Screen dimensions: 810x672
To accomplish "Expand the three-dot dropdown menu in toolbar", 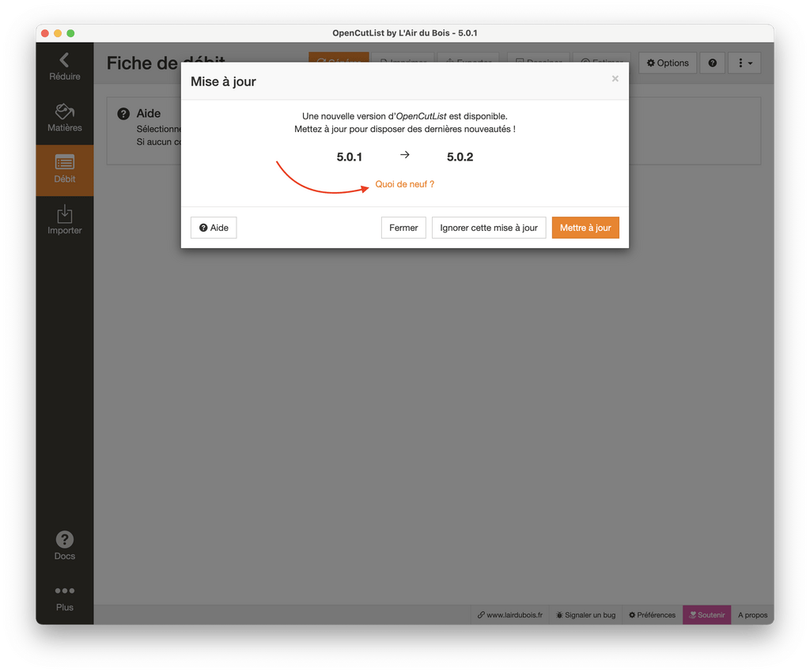I will 744,63.
